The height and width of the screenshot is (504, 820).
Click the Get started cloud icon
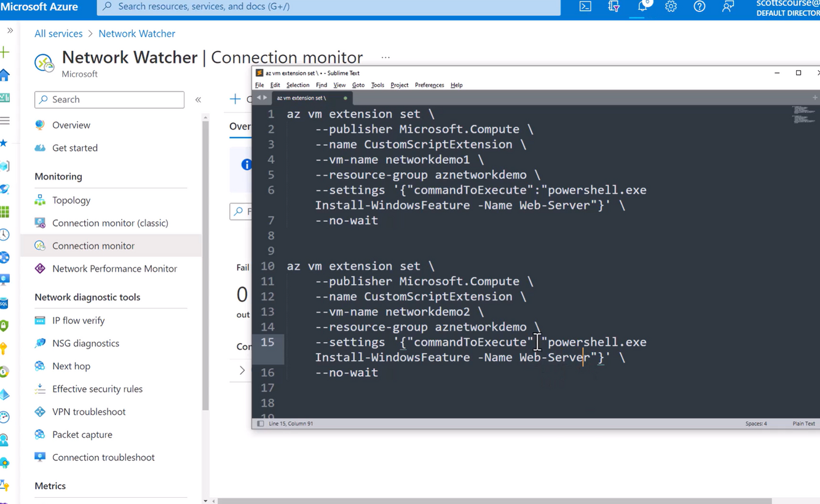(x=40, y=148)
